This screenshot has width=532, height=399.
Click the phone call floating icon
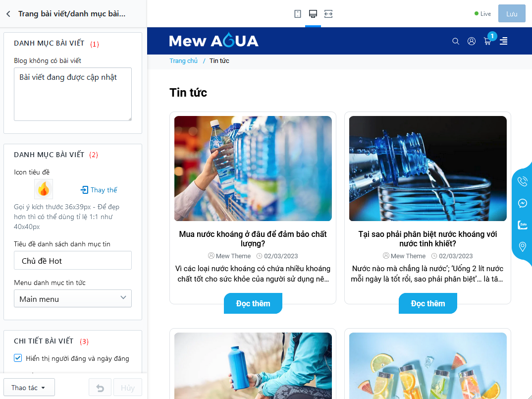(x=523, y=181)
